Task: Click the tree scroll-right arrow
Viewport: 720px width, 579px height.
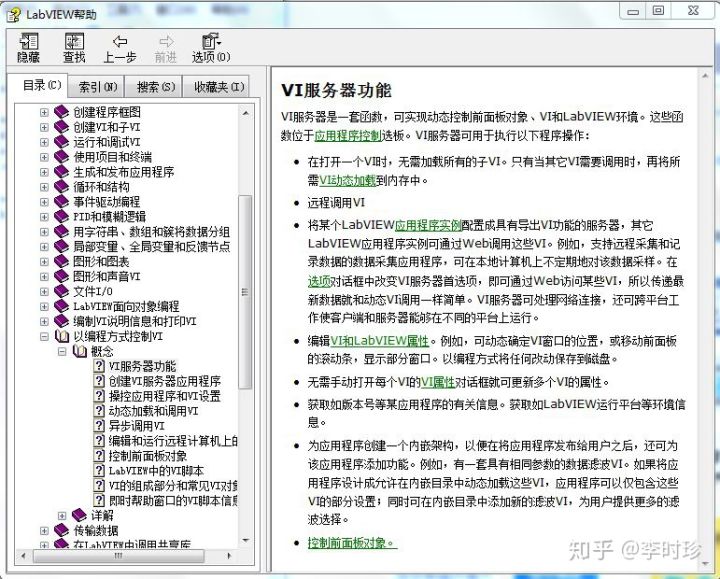Action: (229, 556)
